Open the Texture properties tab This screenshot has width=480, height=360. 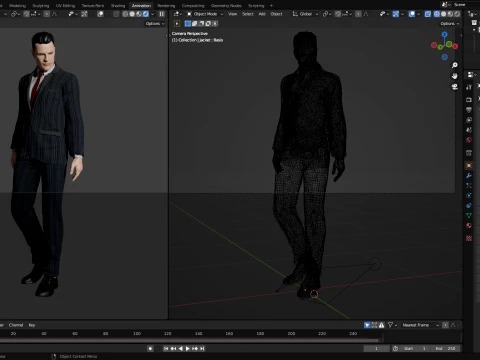[x=469, y=238]
